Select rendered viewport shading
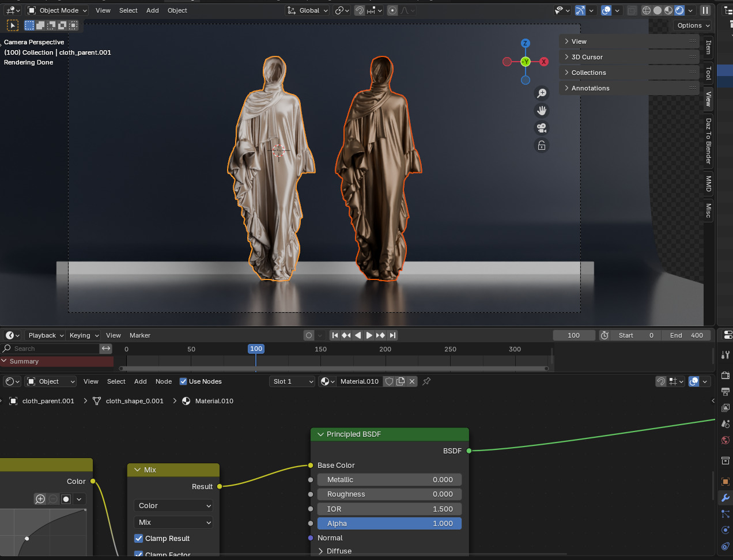 [679, 10]
